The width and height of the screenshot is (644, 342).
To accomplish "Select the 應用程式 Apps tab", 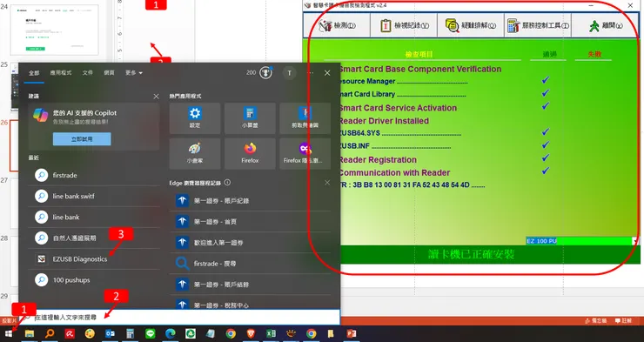I will tap(61, 73).
